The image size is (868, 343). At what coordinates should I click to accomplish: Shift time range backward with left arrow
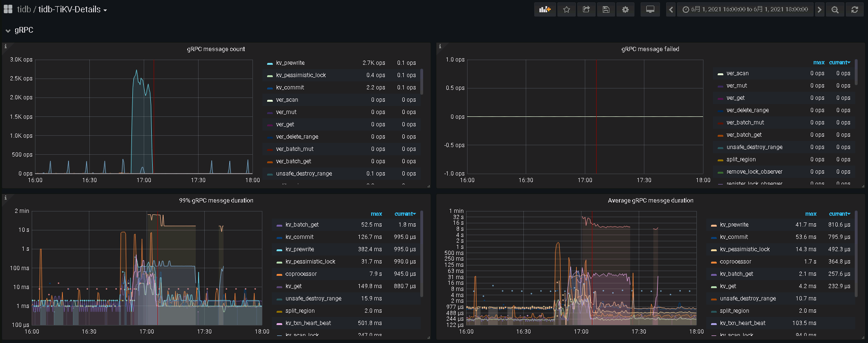671,9
